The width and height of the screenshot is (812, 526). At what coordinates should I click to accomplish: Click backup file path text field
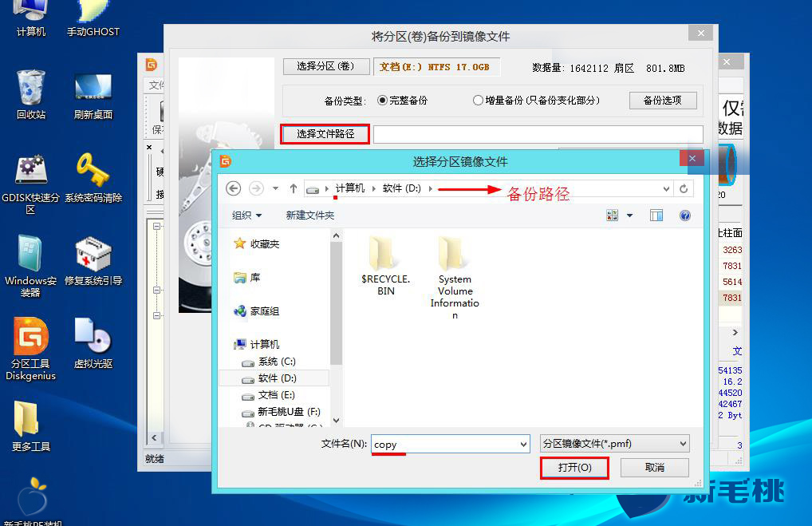pyautogui.click(x=538, y=134)
